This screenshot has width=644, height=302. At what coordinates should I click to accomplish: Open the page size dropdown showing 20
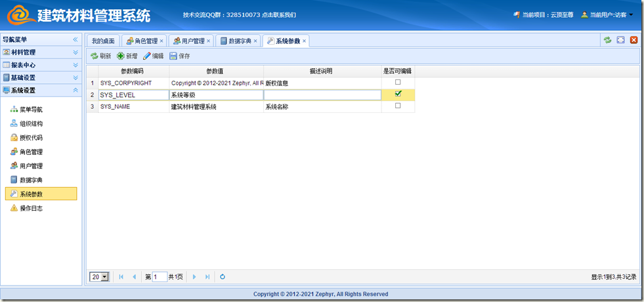click(99, 277)
